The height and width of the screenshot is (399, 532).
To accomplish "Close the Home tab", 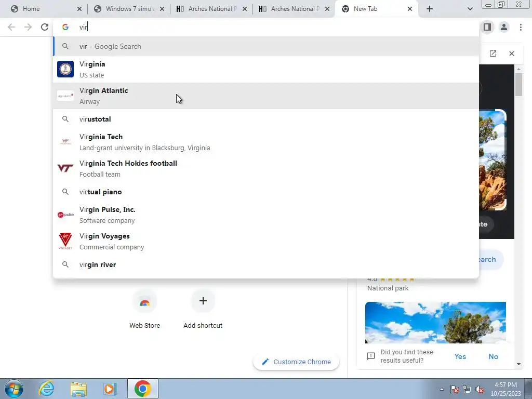I will click(x=79, y=9).
